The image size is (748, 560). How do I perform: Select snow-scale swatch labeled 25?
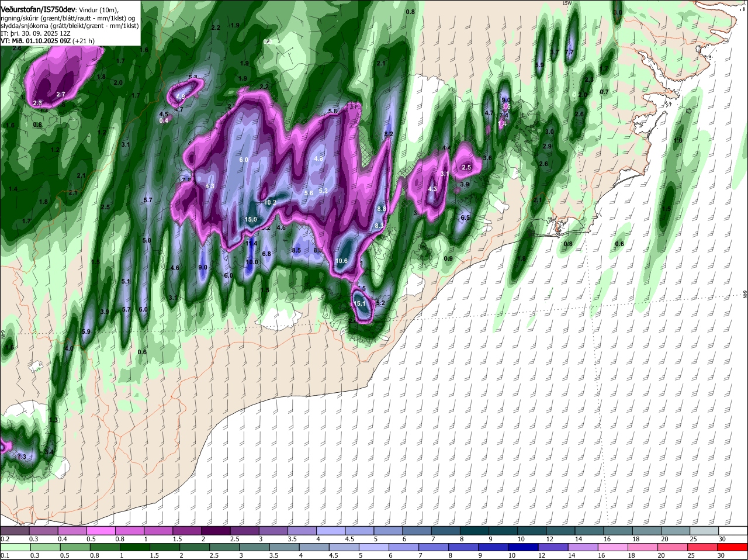tap(705, 531)
